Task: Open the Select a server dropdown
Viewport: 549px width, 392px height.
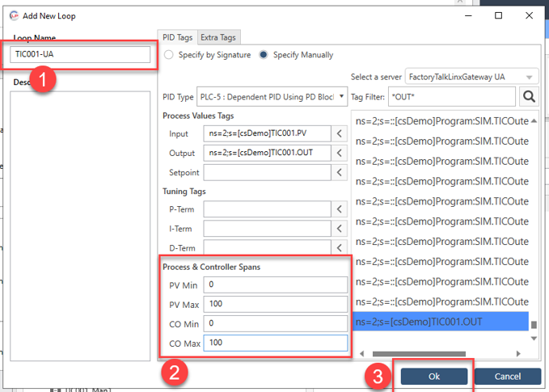Action: tap(471, 77)
